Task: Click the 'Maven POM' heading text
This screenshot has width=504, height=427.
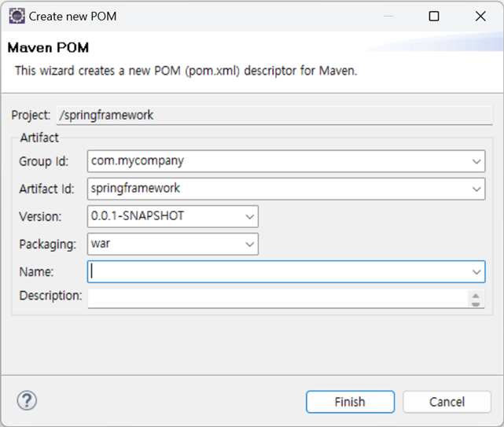Action: 48,48
